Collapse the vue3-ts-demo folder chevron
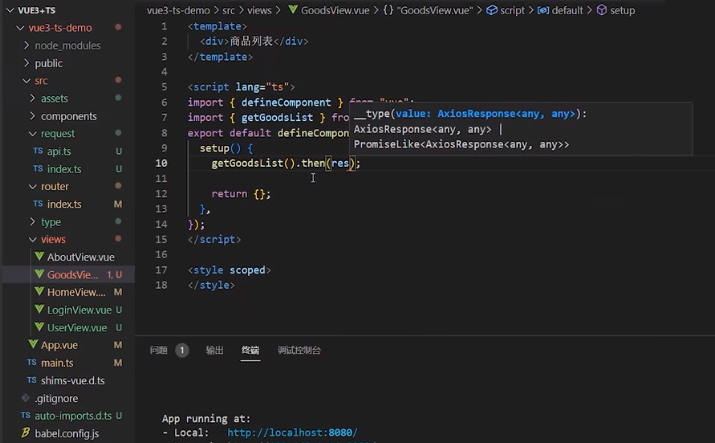 click(20, 28)
